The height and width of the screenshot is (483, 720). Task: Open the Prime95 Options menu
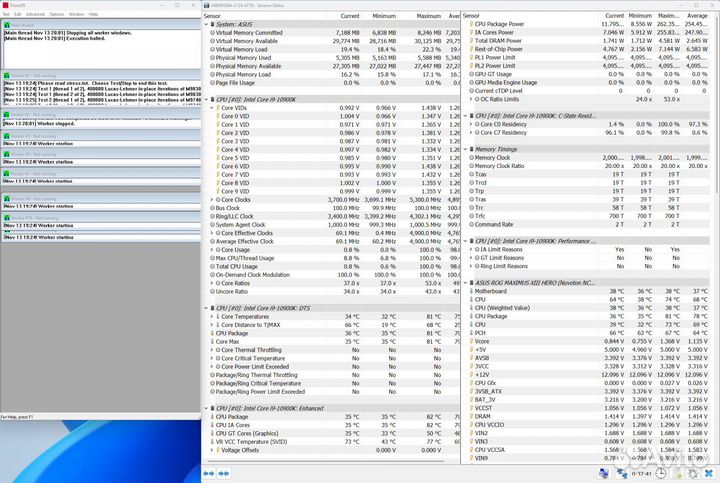point(57,14)
